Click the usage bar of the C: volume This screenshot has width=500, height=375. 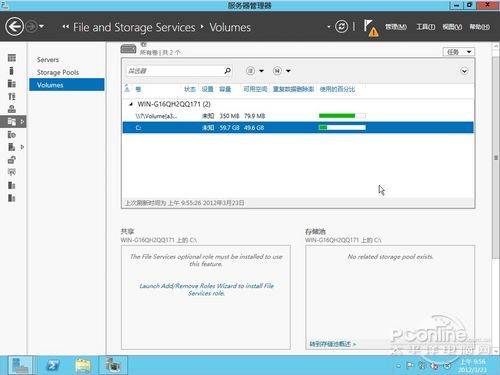pos(342,127)
